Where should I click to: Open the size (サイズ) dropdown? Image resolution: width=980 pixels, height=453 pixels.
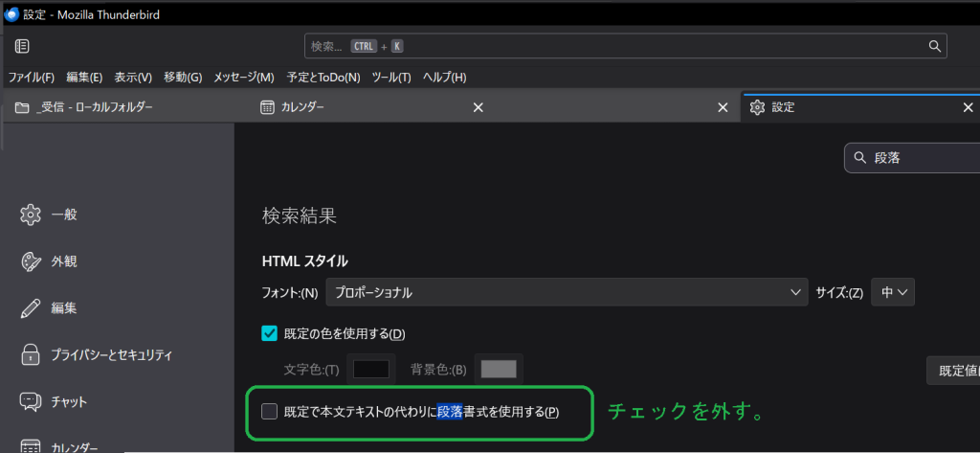click(x=893, y=292)
